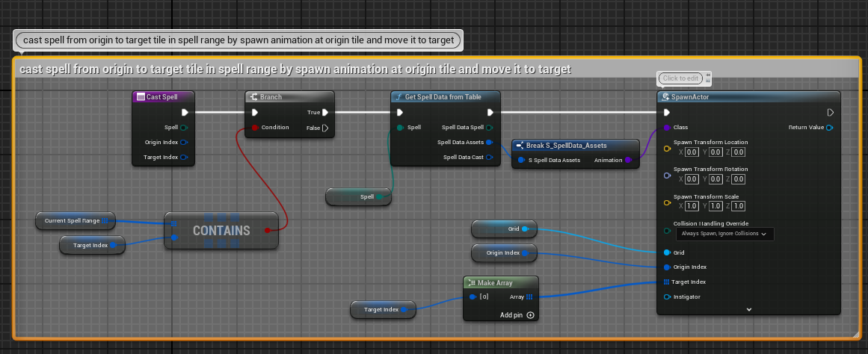Click the Cast Spell execution output pin
The height and width of the screenshot is (354, 868).
pos(185,112)
